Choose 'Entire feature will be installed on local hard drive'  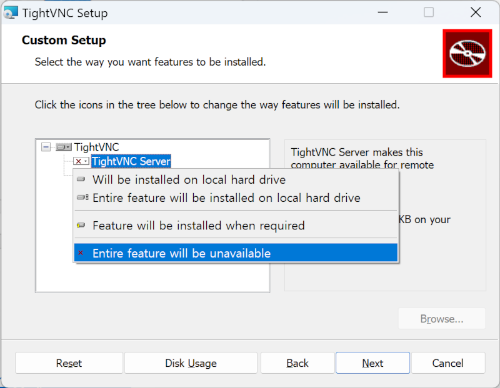tap(236, 198)
